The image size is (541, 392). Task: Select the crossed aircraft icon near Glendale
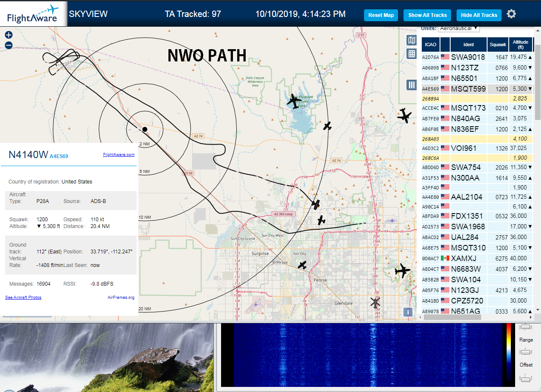tap(375, 302)
